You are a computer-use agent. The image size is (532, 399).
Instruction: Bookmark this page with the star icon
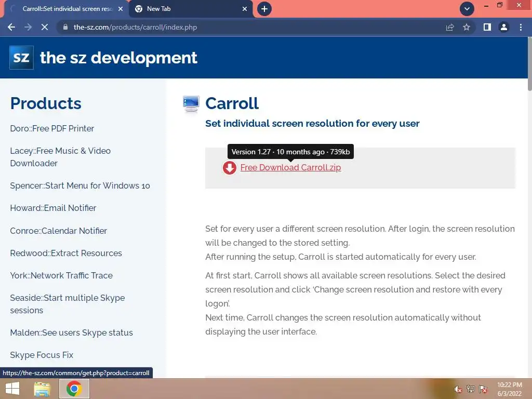click(x=467, y=27)
